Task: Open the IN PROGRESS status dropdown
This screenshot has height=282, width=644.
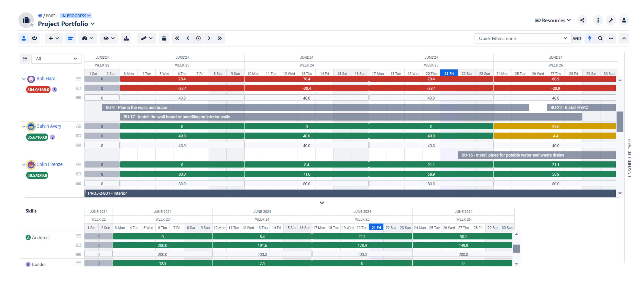Action: click(76, 16)
